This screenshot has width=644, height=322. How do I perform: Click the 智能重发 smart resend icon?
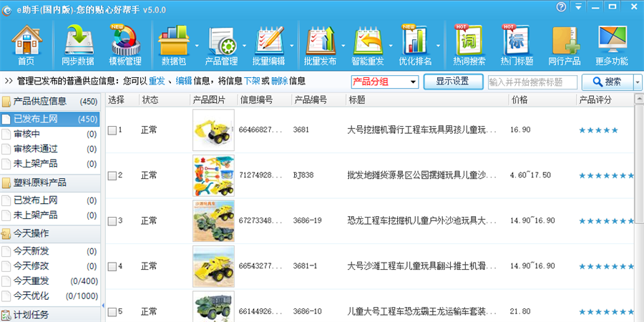[367, 44]
